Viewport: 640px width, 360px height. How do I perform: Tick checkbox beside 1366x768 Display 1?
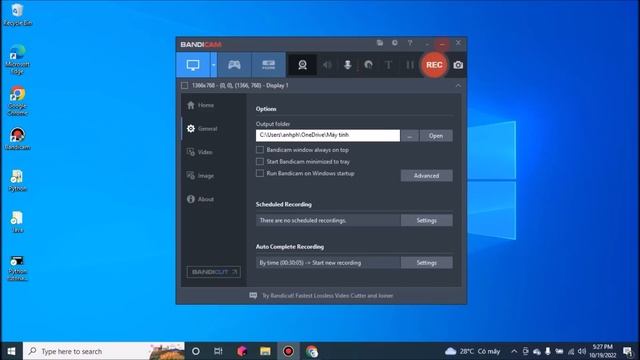[x=184, y=85]
